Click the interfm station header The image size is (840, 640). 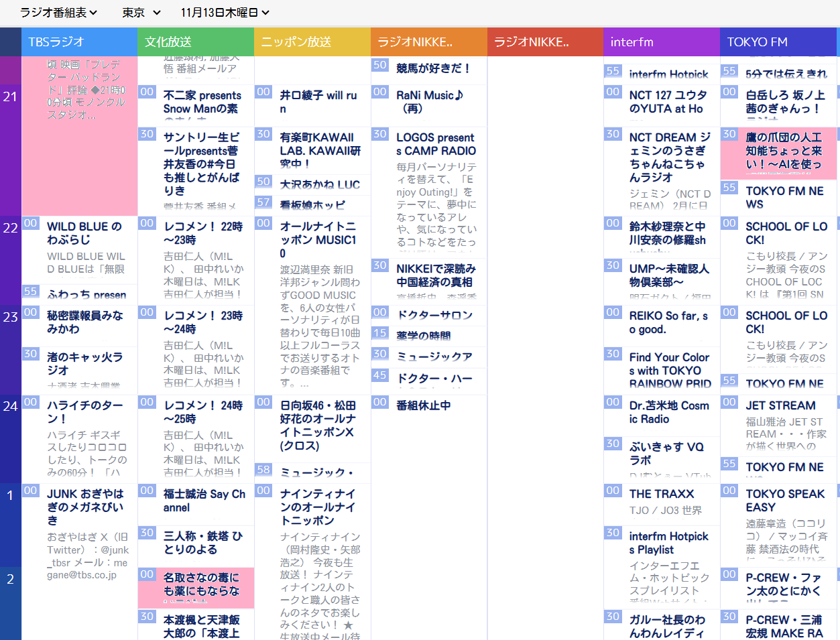[x=661, y=42]
